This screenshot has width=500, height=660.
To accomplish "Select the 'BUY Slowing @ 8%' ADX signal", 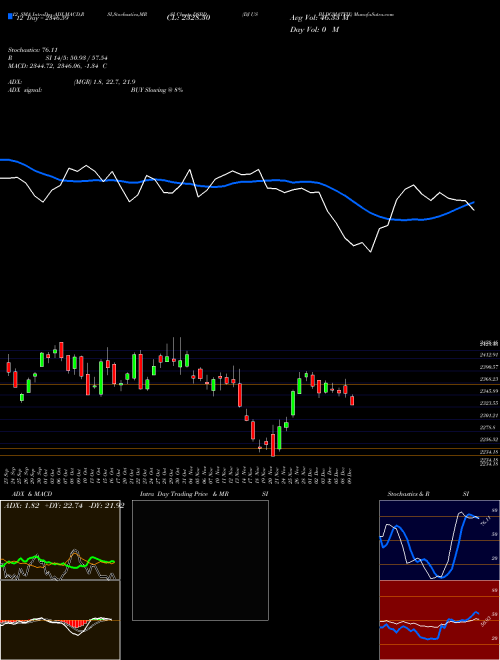I will (157, 90).
